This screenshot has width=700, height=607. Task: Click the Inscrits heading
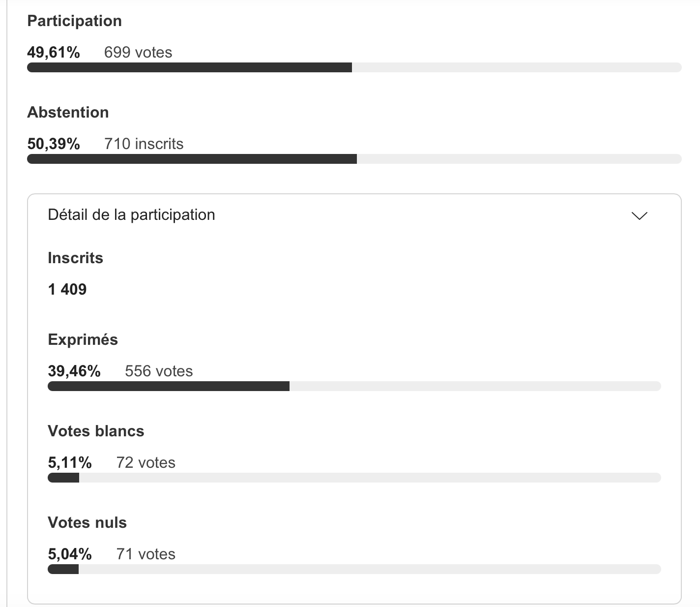point(75,258)
